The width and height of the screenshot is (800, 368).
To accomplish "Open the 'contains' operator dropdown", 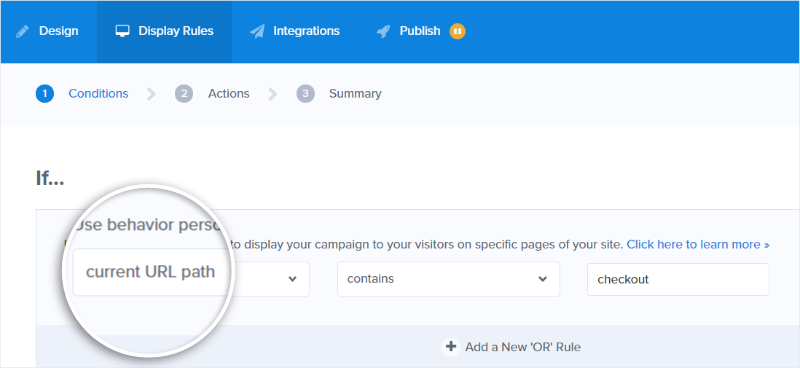I will click(448, 279).
